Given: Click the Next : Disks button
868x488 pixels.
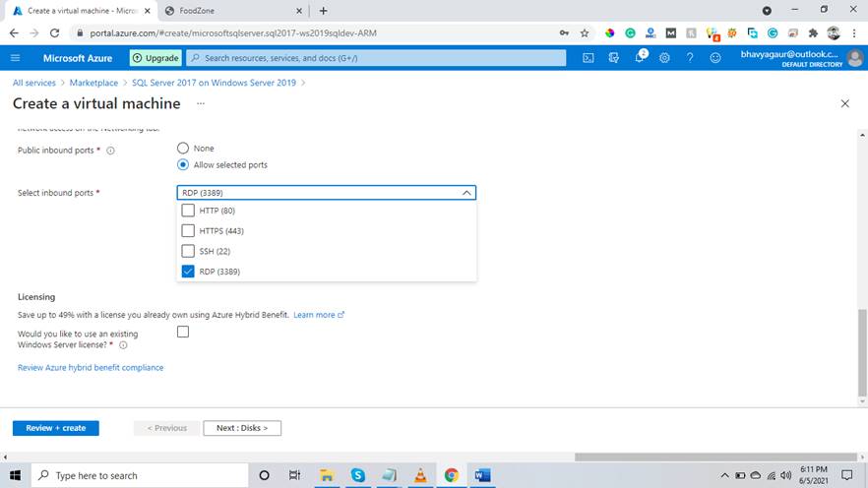Looking at the screenshot, I should pos(242,428).
